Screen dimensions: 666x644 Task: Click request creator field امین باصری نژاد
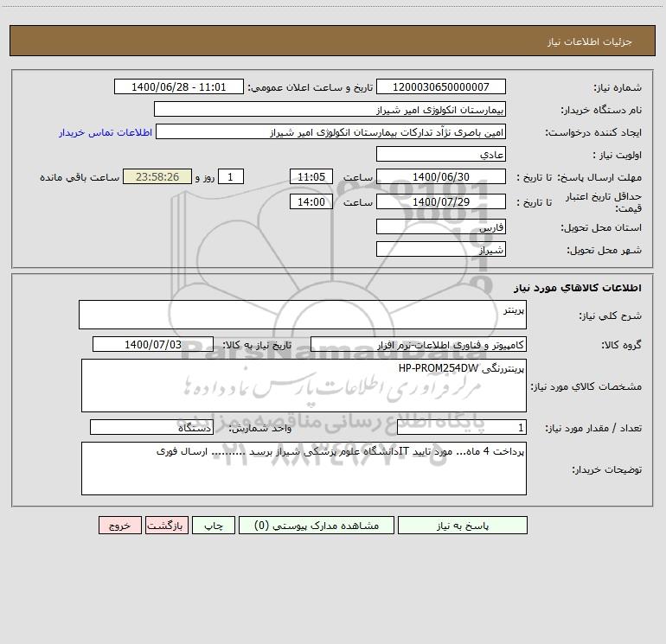tap(331, 131)
